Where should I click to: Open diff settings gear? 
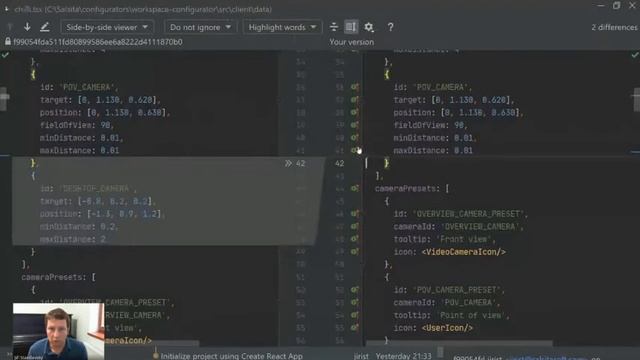(x=369, y=27)
